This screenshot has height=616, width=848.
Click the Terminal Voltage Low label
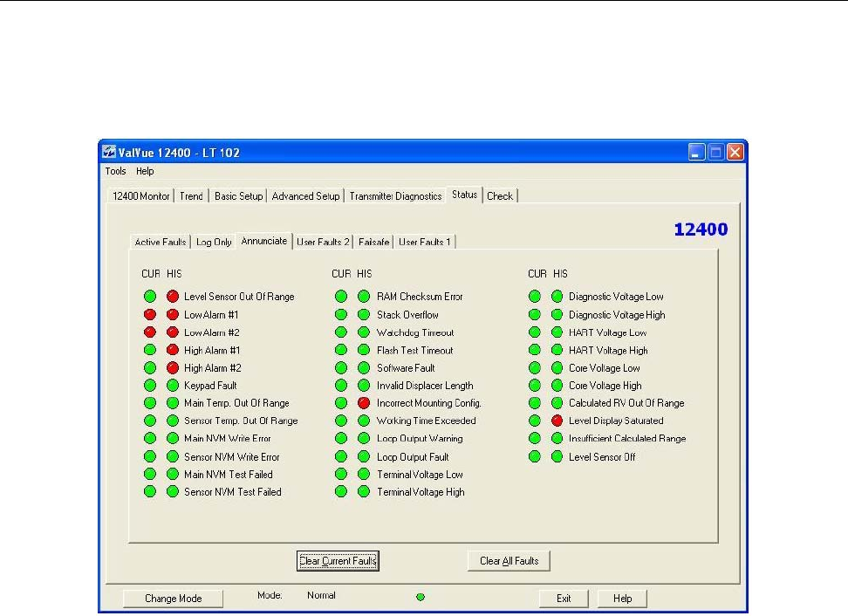(420, 475)
